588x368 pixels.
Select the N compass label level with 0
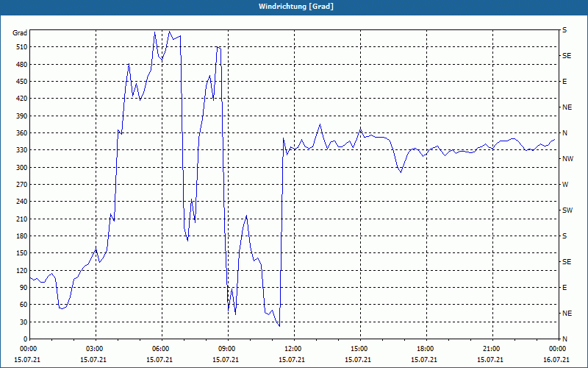pos(564,339)
